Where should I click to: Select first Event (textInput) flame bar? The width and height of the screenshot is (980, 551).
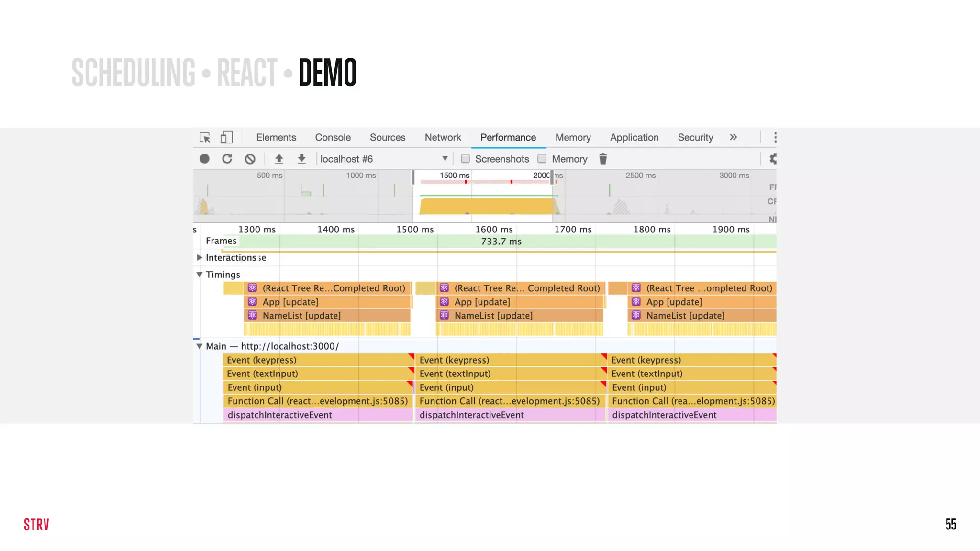318,374
